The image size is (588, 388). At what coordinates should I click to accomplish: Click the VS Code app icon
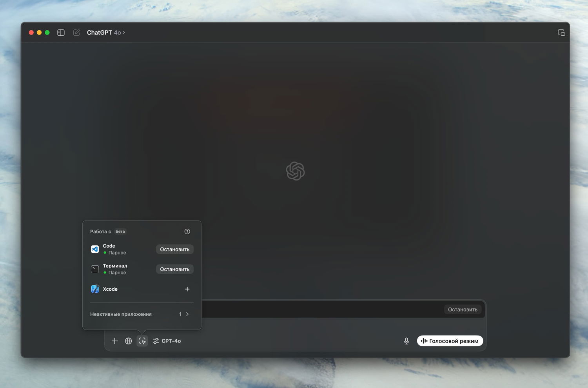[x=95, y=249]
